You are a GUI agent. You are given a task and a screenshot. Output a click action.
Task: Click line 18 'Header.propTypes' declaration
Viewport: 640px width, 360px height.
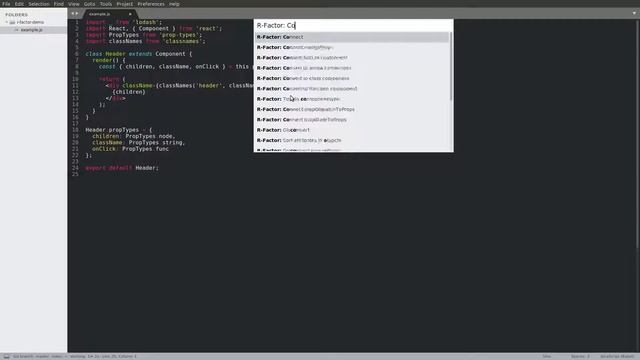pos(118,130)
